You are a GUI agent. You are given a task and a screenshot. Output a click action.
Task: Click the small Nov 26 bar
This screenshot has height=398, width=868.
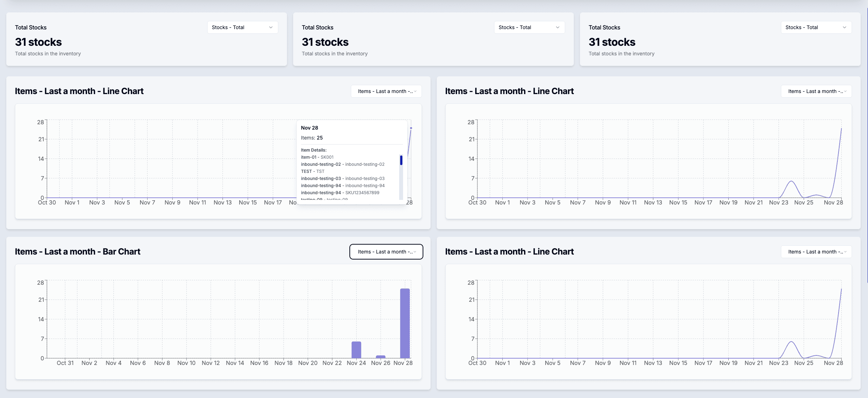click(x=380, y=356)
